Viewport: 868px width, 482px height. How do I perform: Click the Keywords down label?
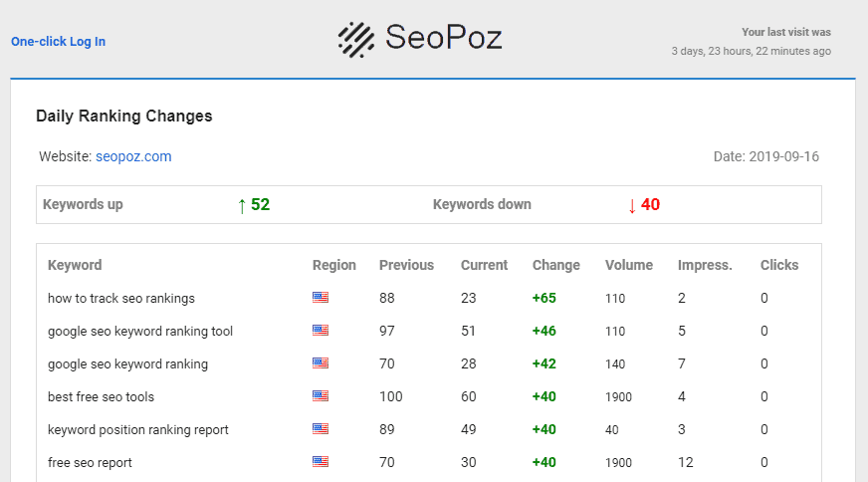coord(482,204)
